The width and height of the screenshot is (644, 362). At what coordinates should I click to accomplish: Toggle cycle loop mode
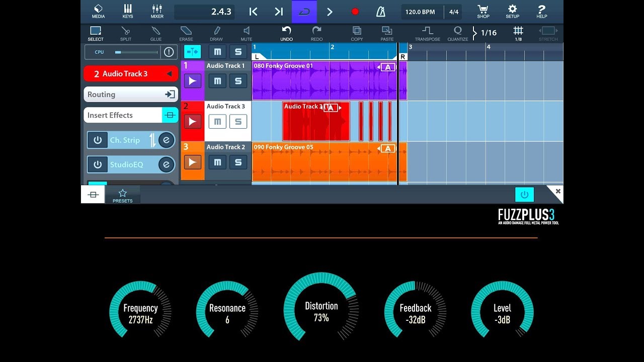click(304, 12)
